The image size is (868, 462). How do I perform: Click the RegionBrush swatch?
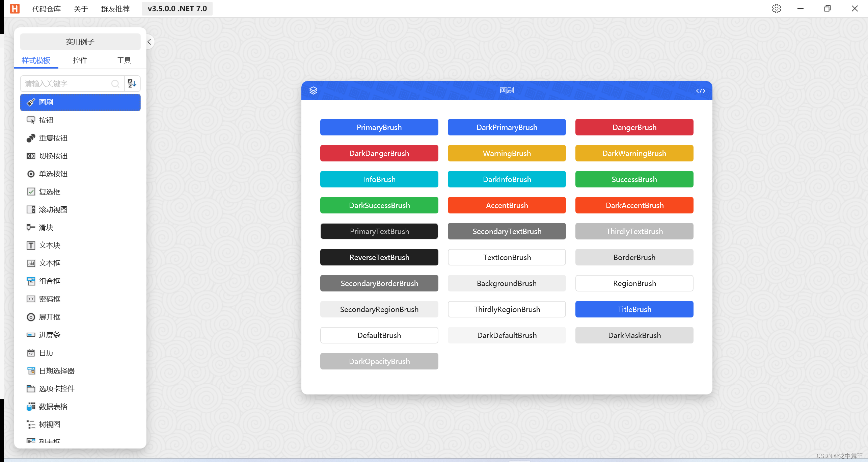[634, 283]
